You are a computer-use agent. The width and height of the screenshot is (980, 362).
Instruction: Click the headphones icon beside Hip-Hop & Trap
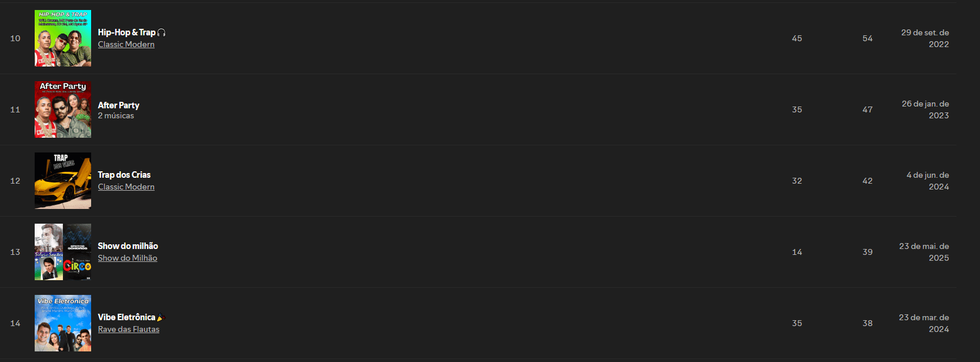[162, 32]
